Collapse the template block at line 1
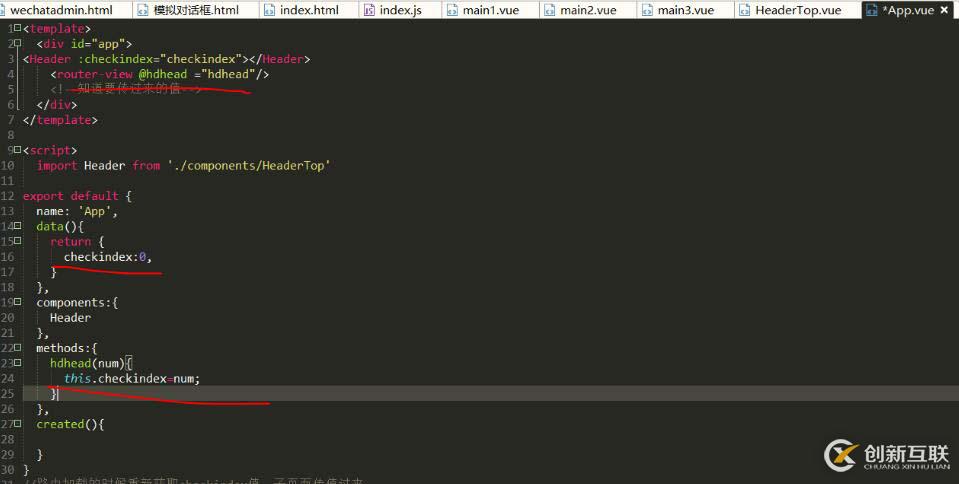Screen dimensions: 959x484 click(x=17, y=29)
